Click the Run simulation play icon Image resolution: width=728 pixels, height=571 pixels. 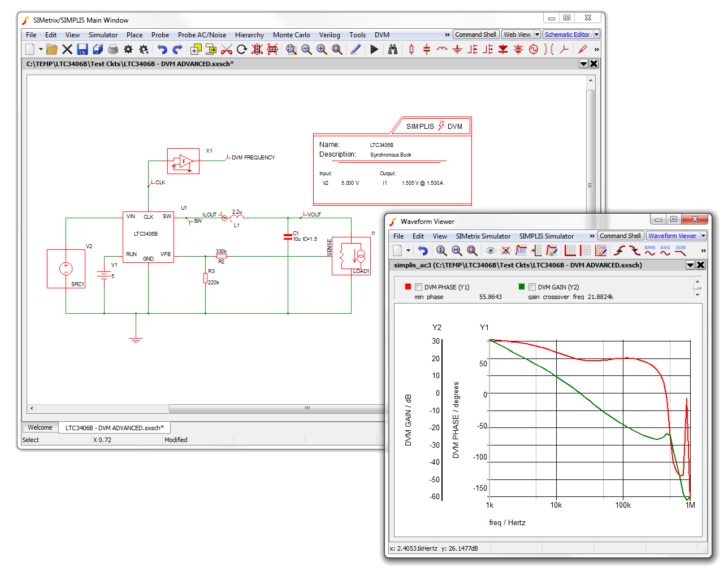[374, 50]
